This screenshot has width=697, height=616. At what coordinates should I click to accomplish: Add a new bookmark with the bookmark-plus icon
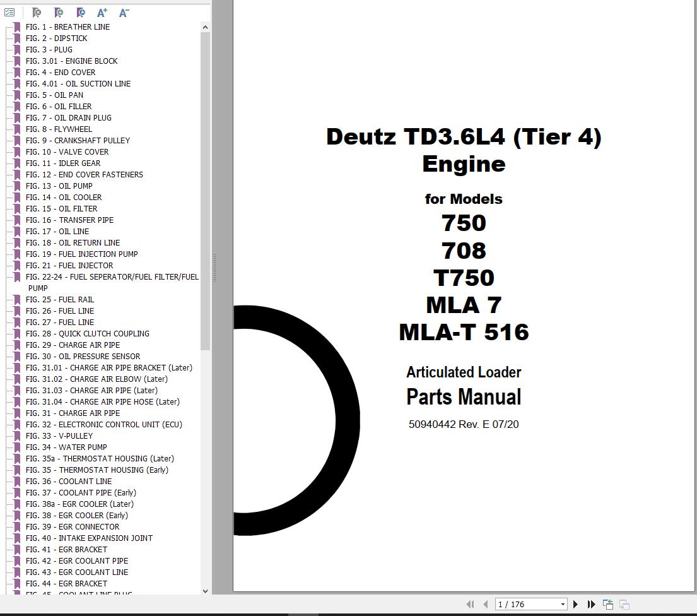(58, 13)
